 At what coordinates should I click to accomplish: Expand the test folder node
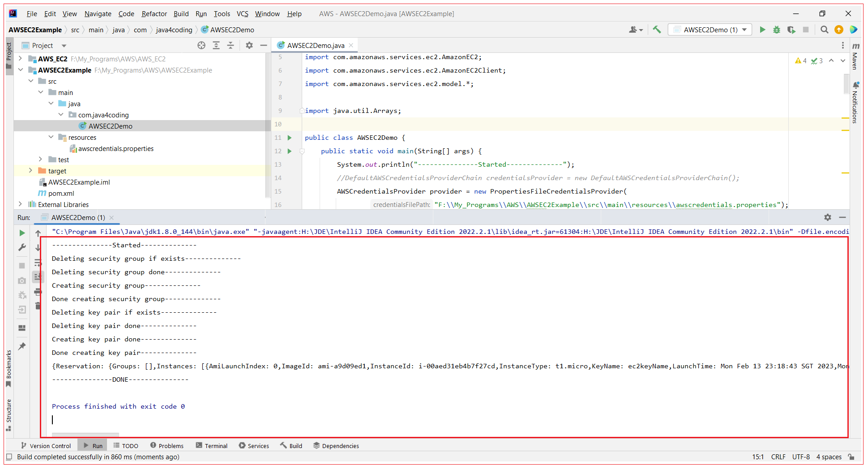coord(41,160)
